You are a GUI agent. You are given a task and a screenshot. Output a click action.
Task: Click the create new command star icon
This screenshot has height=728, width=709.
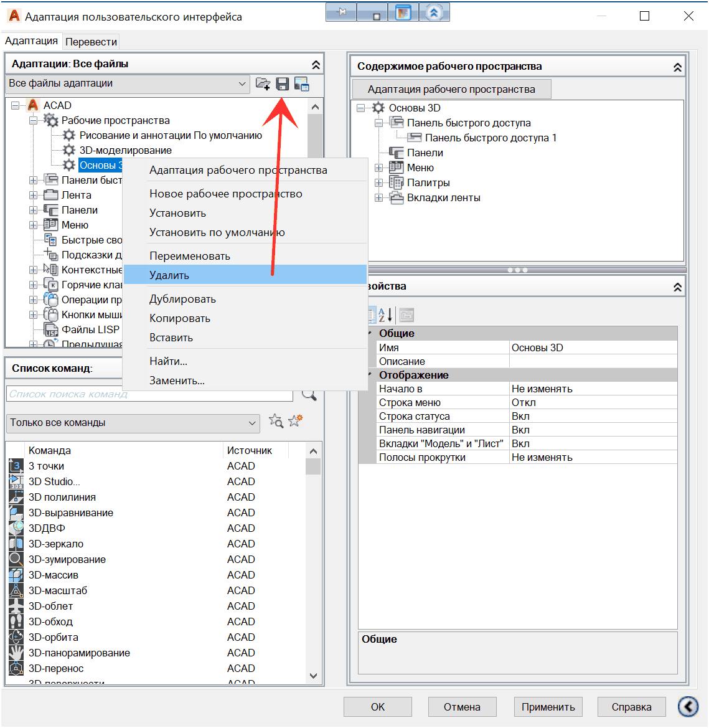[x=295, y=422]
